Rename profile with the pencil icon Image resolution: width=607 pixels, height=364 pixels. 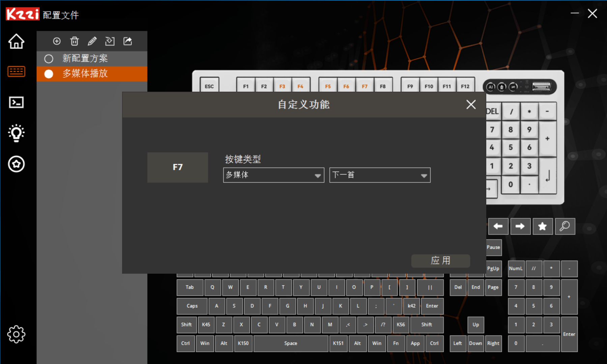(x=92, y=41)
